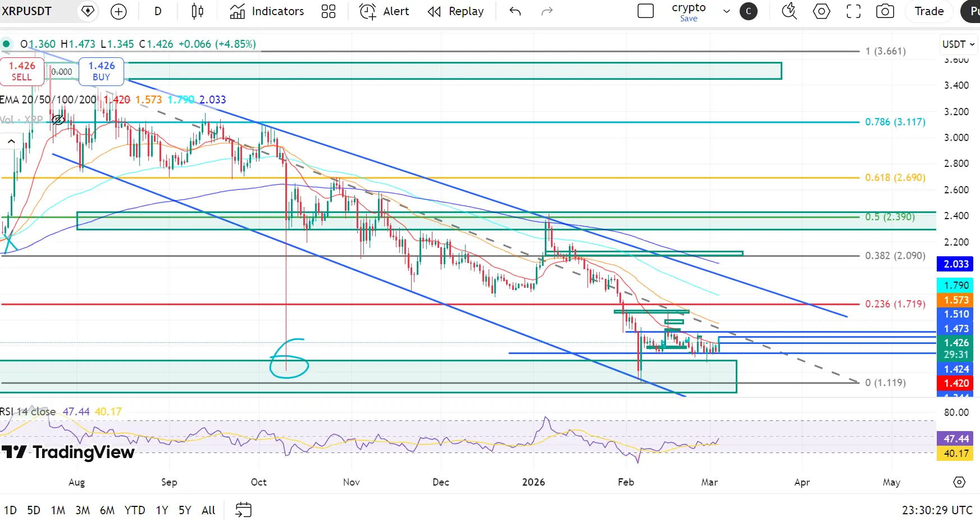Switch to the 6M time range
This screenshot has height=521, width=980.
tap(107, 510)
